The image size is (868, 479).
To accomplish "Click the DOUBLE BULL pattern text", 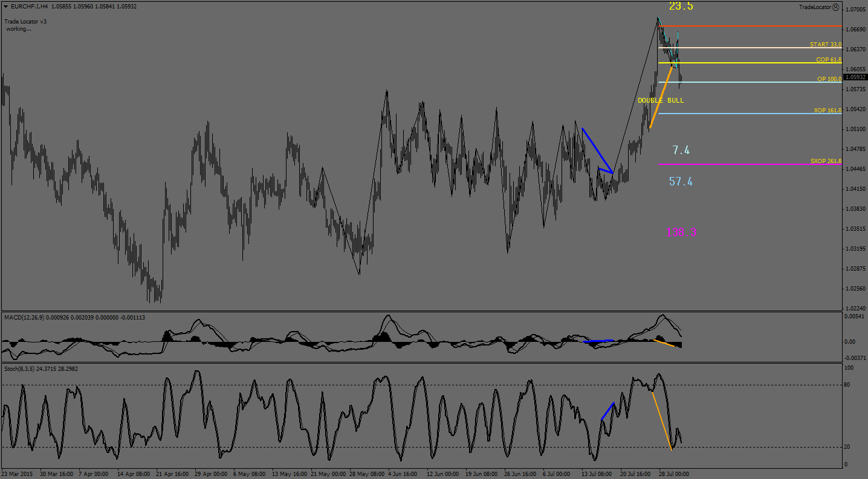I will pos(661,100).
